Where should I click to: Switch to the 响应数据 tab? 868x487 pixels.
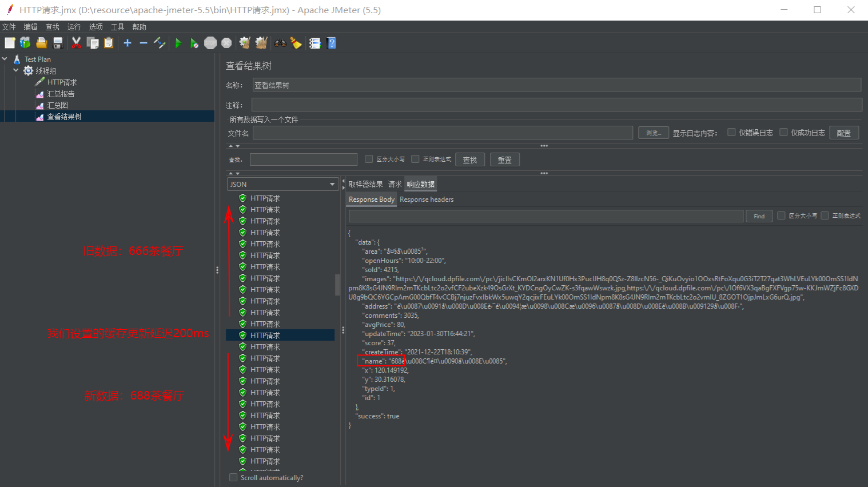(x=421, y=184)
